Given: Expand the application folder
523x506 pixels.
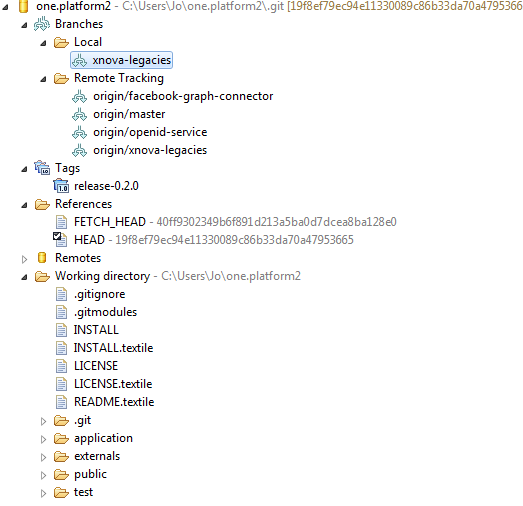Looking at the screenshot, I should tap(43, 439).
